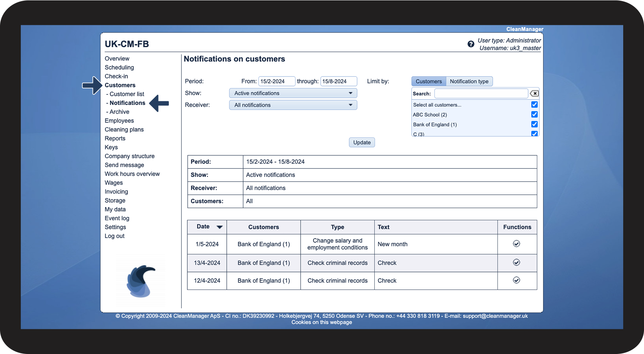
Task: Click the CleanManager swirl logo
Action: point(141,281)
